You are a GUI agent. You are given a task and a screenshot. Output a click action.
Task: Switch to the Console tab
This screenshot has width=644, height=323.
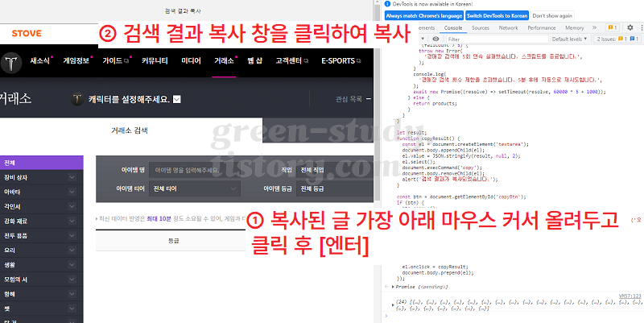453,28
